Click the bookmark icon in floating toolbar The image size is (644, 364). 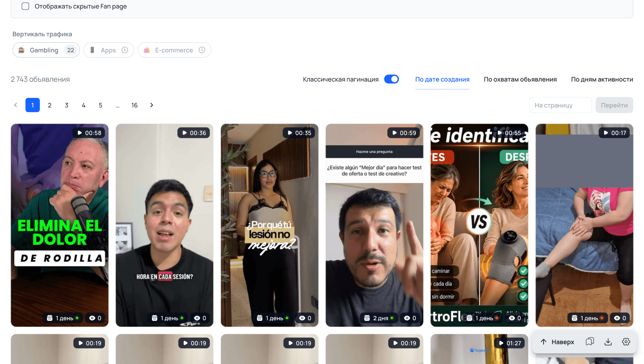(590, 342)
